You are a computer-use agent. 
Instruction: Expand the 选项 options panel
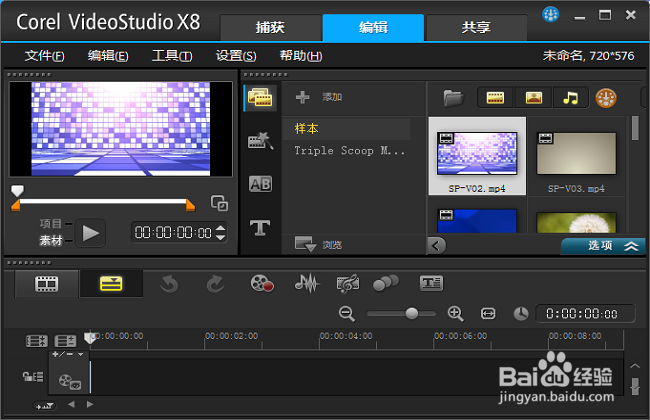click(603, 246)
